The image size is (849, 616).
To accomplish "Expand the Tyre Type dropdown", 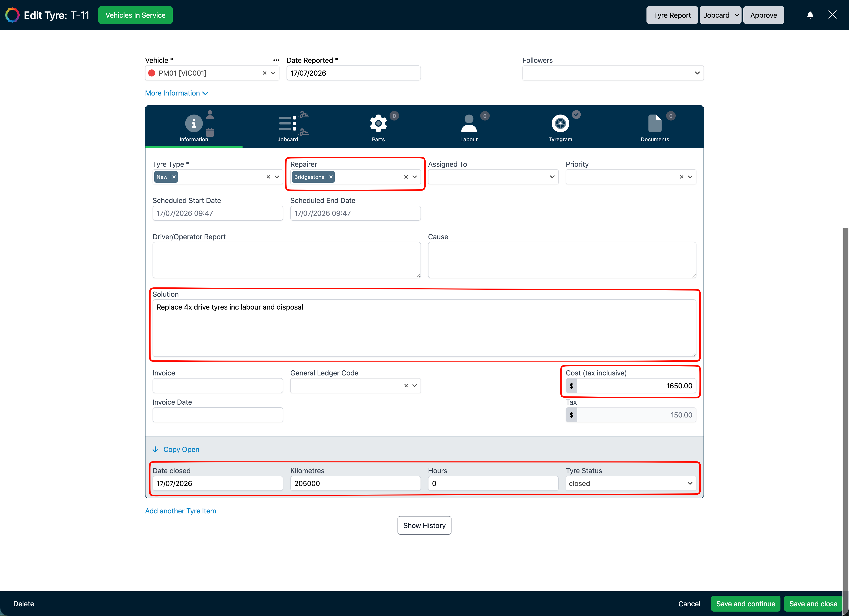I will point(277,177).
